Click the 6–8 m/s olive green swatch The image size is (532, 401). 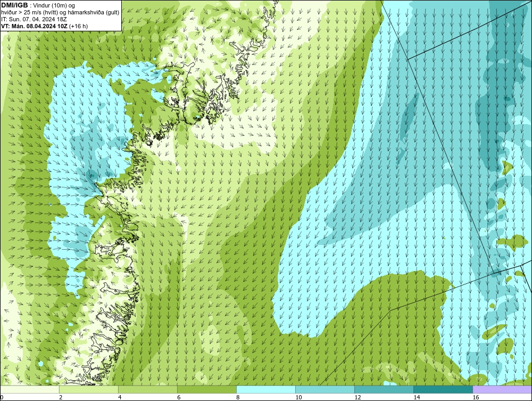coord(207,389)
